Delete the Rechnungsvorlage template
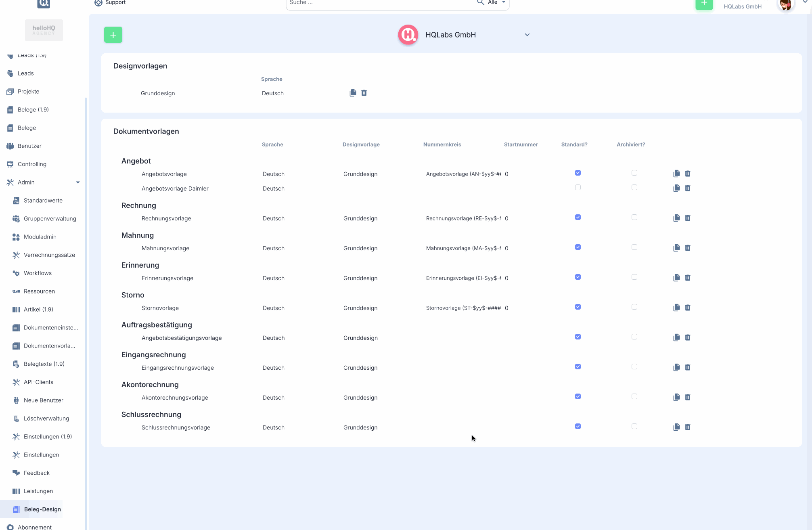Viewport: 812px width, 530px height. point(688,218)
